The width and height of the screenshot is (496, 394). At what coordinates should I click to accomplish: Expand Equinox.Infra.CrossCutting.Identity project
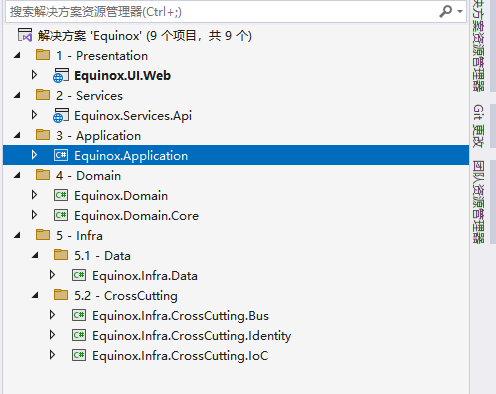[x=52, y=335]
